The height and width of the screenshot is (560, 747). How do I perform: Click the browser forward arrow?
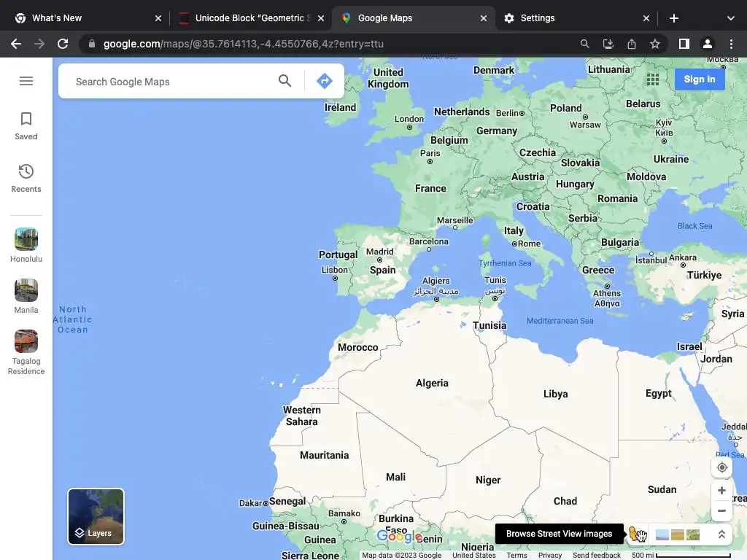point(39,44)
